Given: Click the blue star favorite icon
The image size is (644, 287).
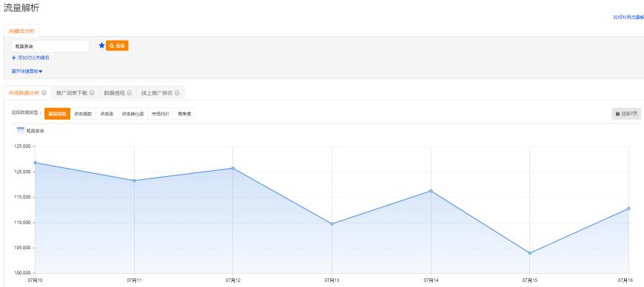Looking at the screenshot, I should [102, 46].
